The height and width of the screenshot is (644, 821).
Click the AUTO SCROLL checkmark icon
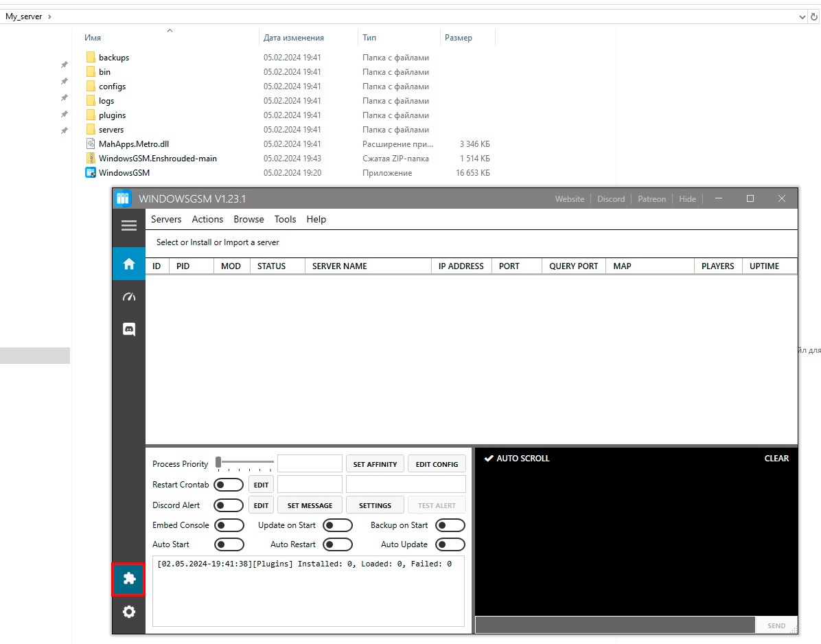pyautogui.click(x=489, y=458)
